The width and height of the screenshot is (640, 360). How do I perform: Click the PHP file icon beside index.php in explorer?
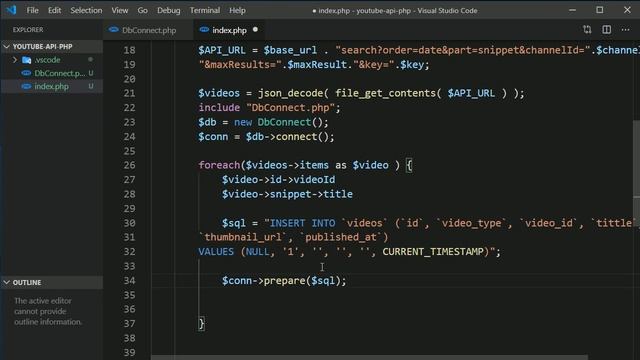(x=26, y=86)
